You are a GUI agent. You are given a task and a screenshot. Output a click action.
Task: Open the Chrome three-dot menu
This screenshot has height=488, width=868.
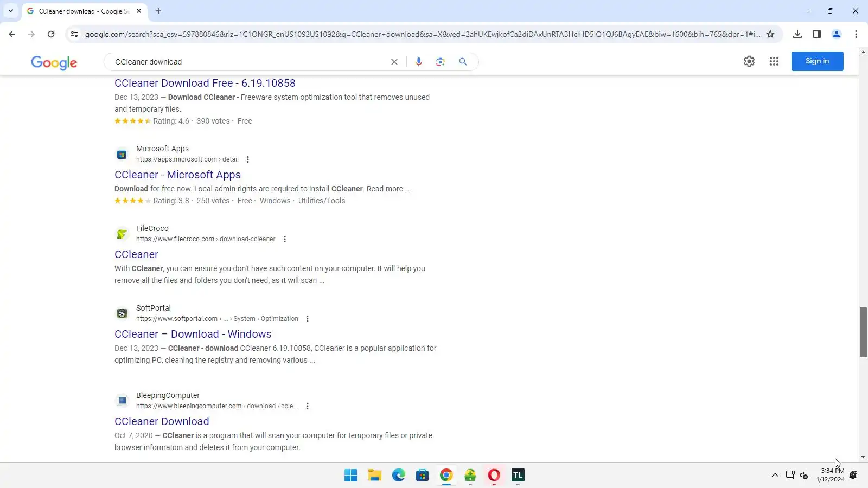tap(856, 34)
